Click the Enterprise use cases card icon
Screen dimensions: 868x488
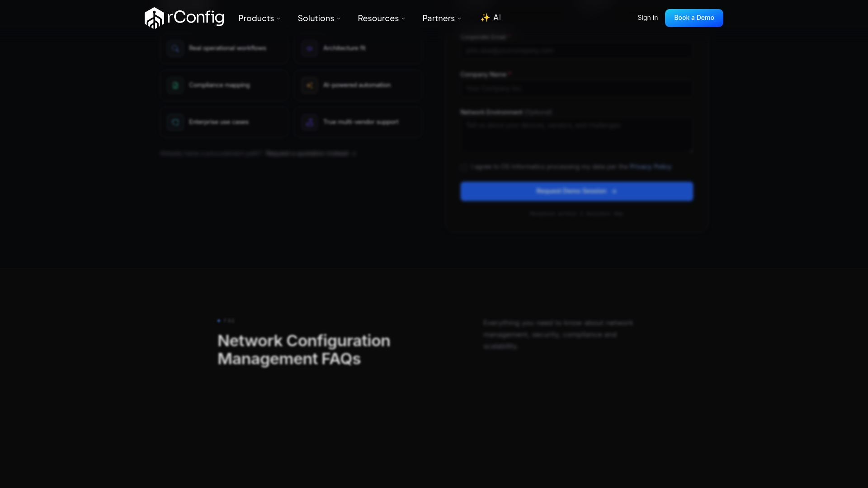click(175, 122)
